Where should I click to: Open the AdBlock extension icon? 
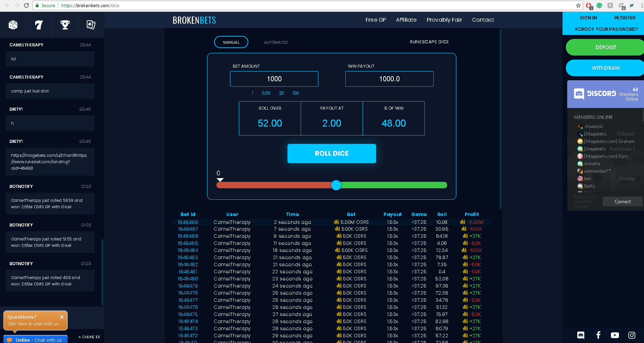point(589,6)
